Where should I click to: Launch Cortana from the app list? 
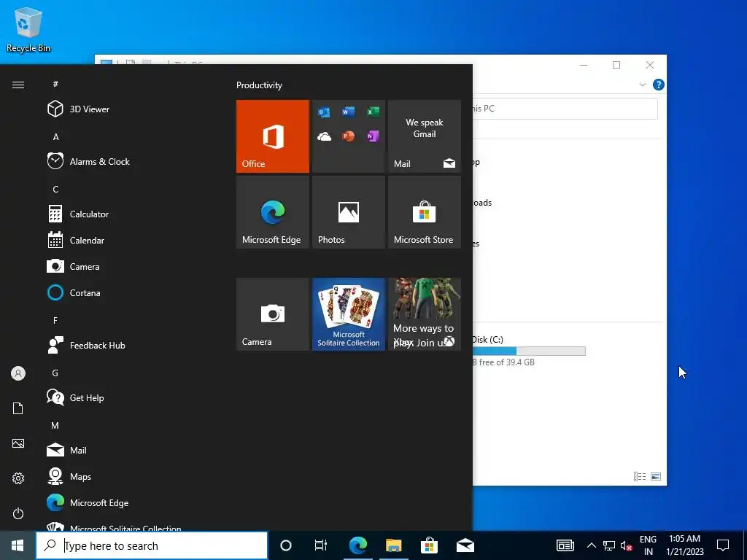(x=74, y=292)
